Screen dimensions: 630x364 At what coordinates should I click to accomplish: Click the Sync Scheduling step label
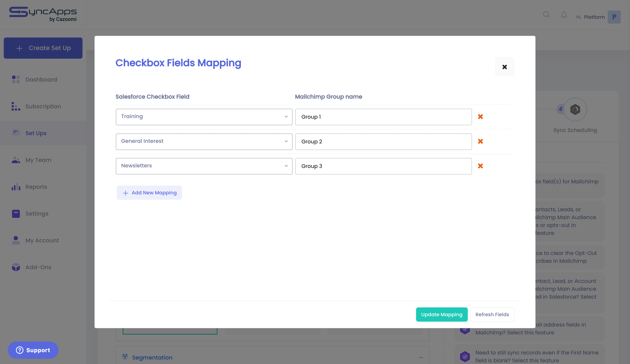coord(575,130)
